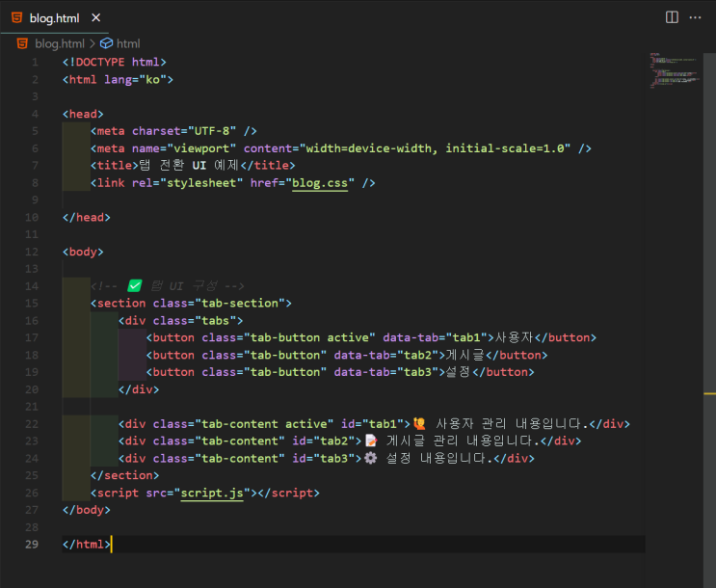Click data-tab="tab2" attribute

click(x=386, y=355)
